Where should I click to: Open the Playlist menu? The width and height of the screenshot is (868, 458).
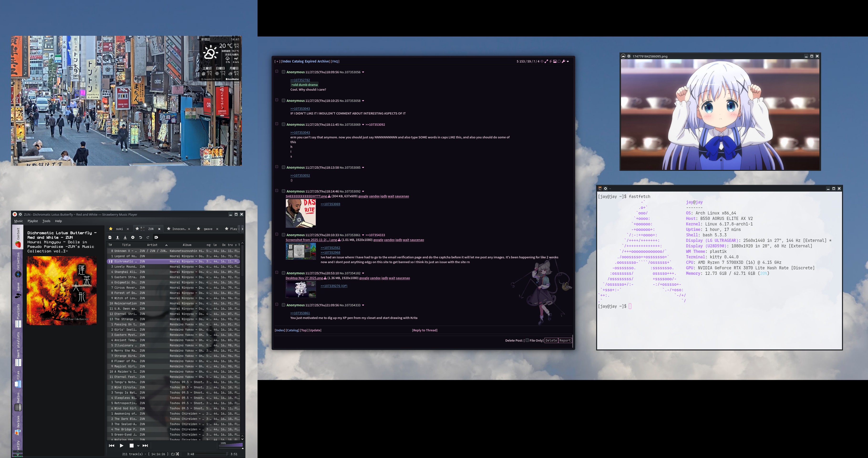(33, 221)
